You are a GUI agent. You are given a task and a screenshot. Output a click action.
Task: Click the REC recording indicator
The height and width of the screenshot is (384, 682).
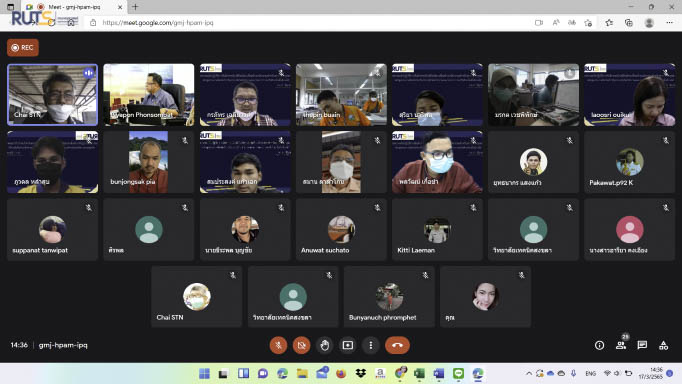23,47
